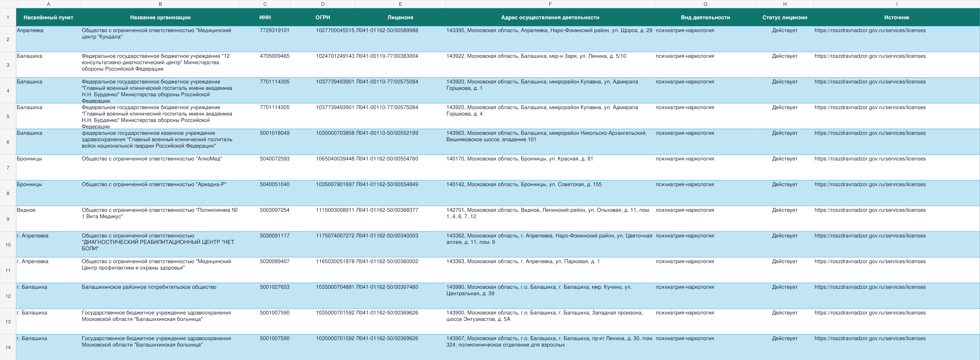Screen dimensions: 980x360
Task: Select 'психиатрия-наркология' cell in row 11
Action: click(705, 270)
